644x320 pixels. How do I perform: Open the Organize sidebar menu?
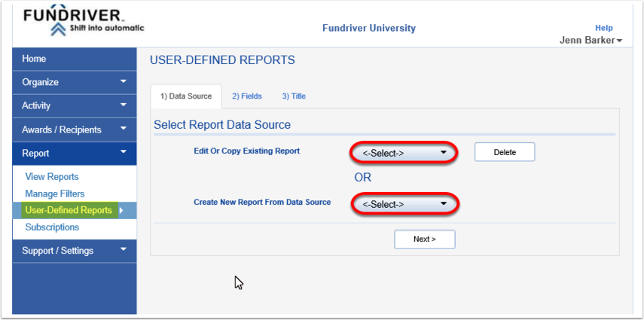pyautogui.click(x=75, y=82)
